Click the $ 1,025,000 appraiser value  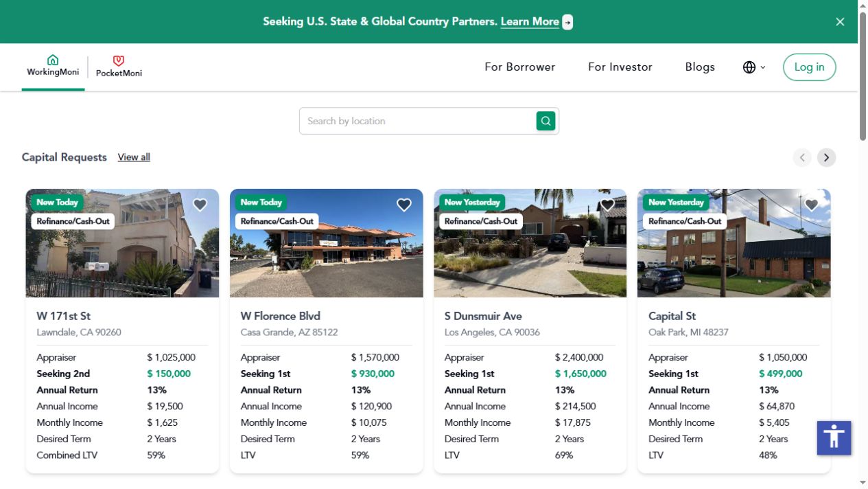171,357
